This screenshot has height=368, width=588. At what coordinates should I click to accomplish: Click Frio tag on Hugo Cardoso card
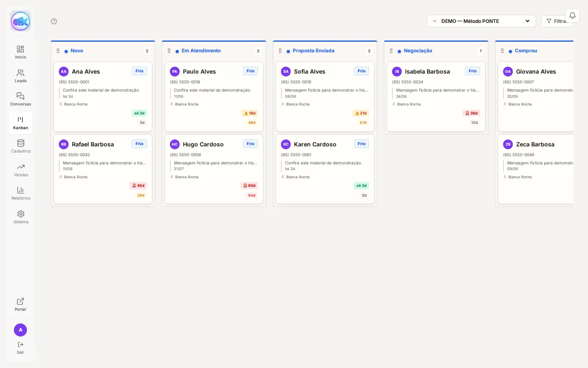pyautogui.click(x=250, y=144)
